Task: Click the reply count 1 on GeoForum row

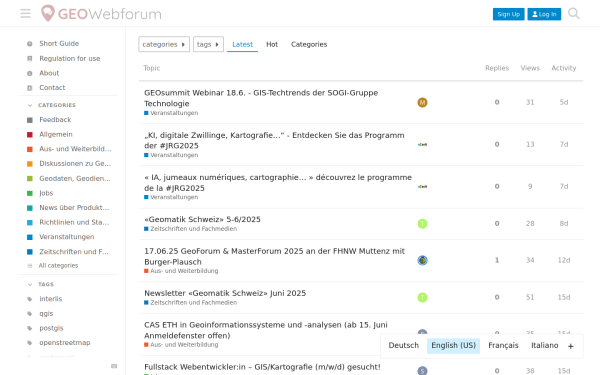Action: [497, 260]
